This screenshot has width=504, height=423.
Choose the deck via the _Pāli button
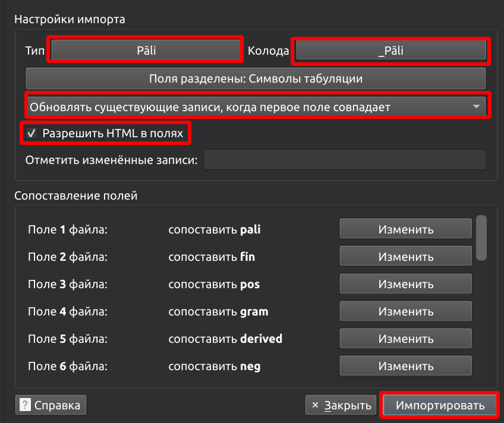click(390, 50)
